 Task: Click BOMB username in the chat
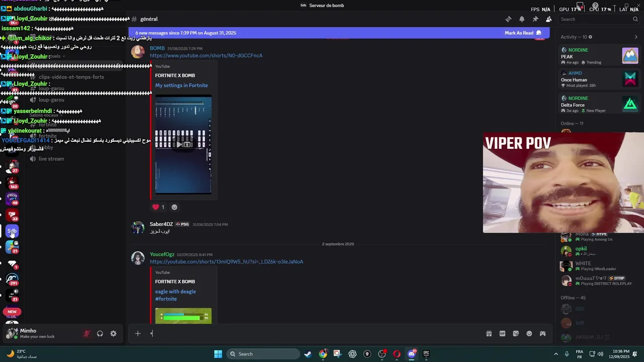point(157,48)
